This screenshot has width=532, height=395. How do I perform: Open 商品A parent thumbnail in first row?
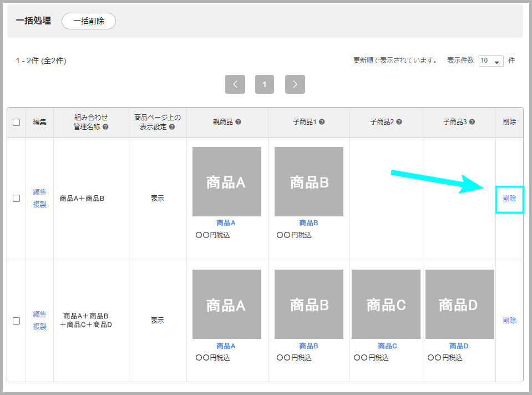point(227,181)
